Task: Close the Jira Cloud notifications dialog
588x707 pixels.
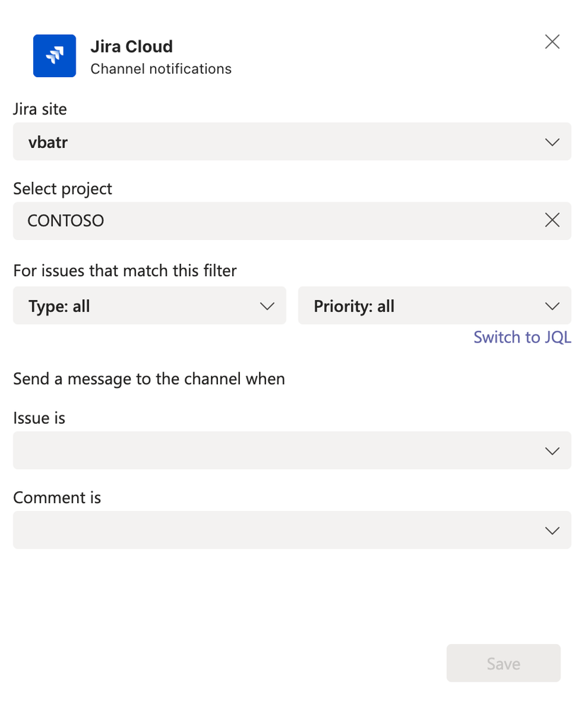Action: 552,42
